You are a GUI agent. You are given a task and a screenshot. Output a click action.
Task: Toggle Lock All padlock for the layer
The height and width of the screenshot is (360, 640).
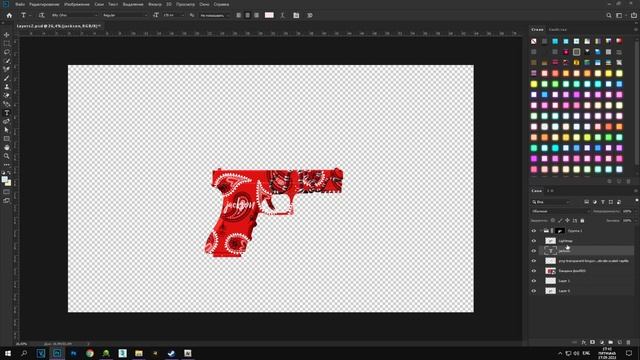pyautogui.click(x=582, y=220)
